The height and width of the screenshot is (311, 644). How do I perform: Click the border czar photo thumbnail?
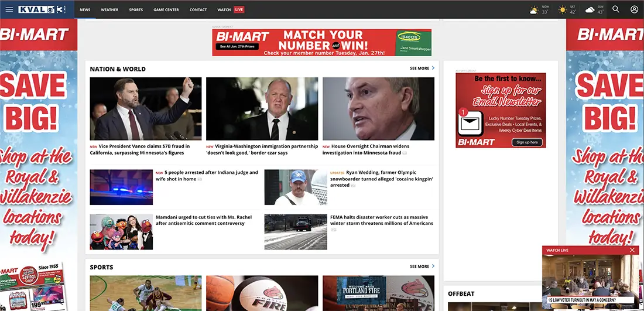(x=262, y=109)
